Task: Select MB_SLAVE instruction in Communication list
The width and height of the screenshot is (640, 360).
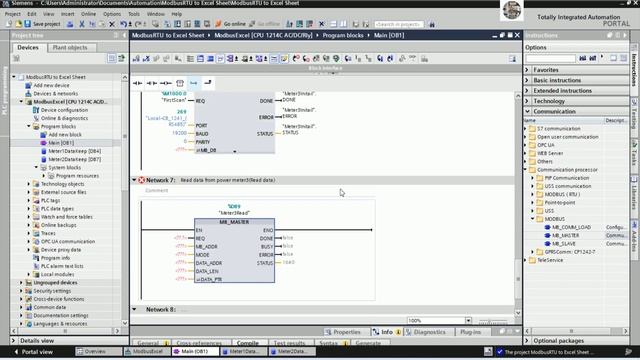Action: tap(563, 244)
